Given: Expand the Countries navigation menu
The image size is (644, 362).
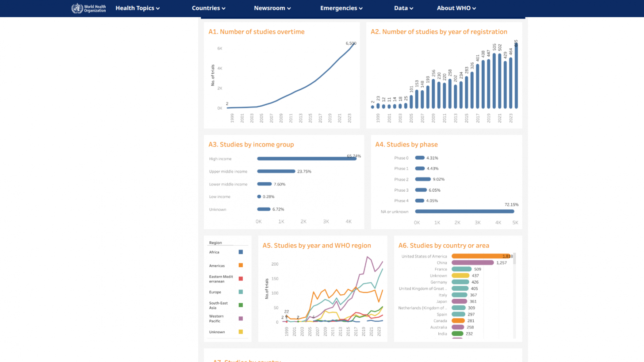Looking at the screenshot, I should pyautogui.click(x=208, y=8).
